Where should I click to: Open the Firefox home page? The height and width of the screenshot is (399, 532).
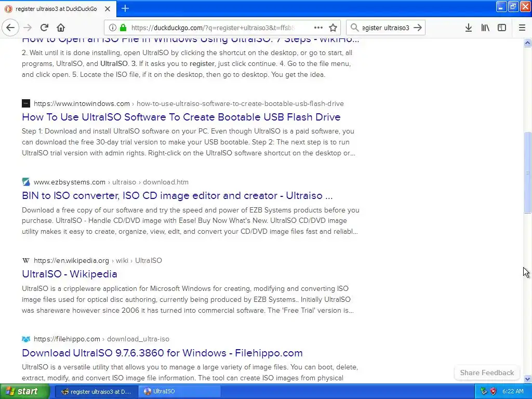61,28
